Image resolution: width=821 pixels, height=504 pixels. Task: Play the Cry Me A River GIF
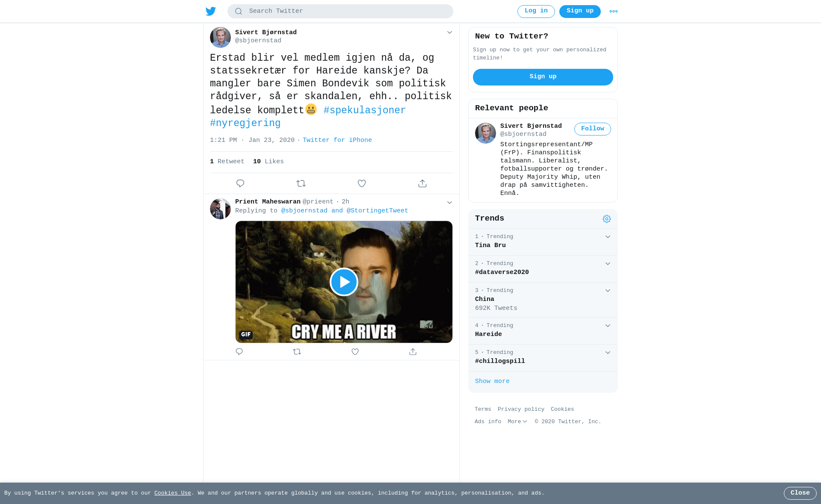[x=344, y=282]
